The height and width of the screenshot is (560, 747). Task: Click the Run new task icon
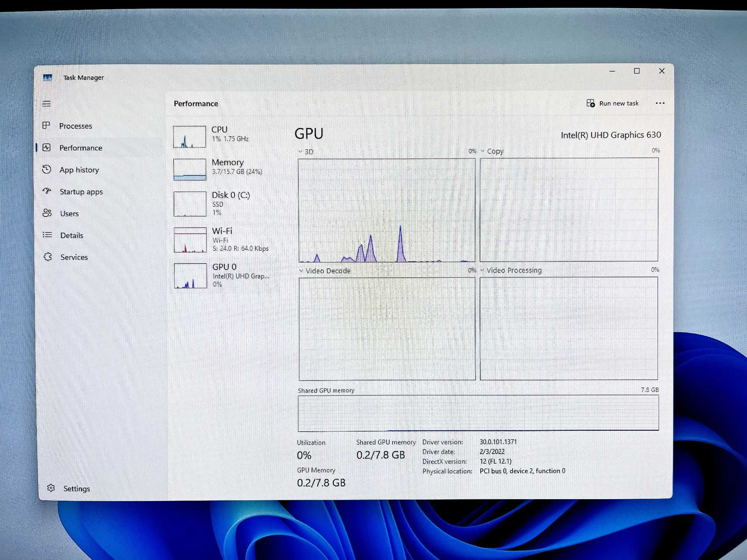click(591, 103)
